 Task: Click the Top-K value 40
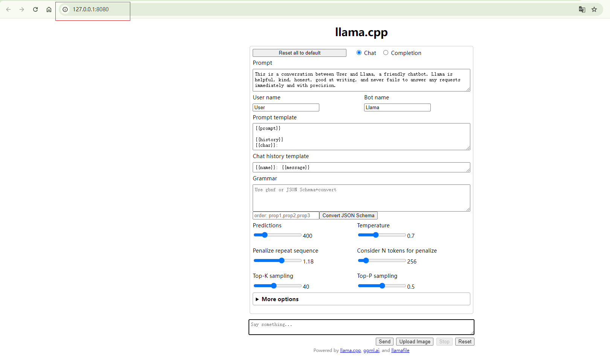click(x=306, y=287)
